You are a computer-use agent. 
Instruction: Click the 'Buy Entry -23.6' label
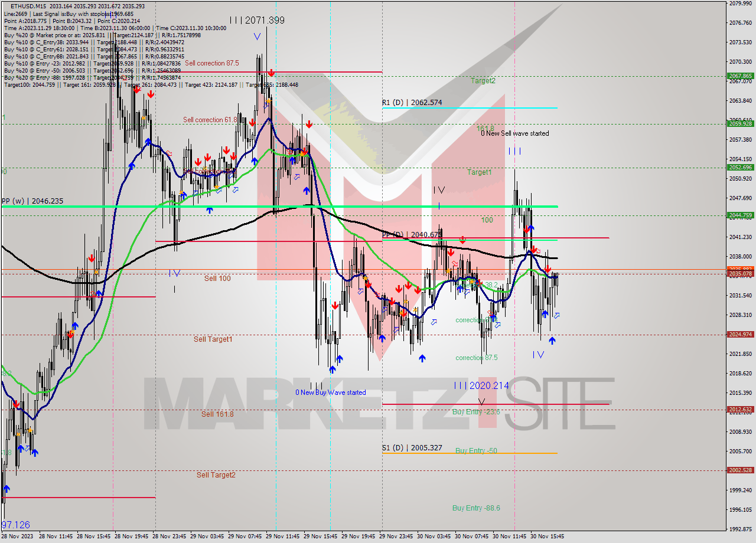coord(476,412)
